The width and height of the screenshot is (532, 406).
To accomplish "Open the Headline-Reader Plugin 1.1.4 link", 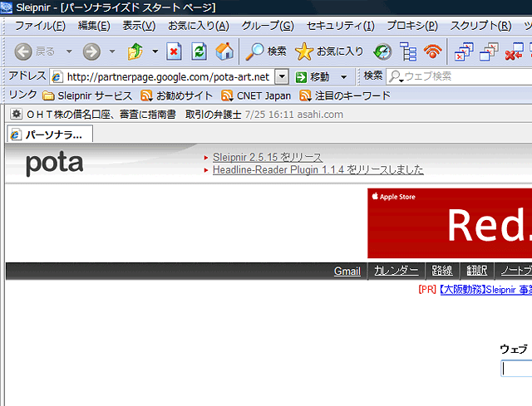I will coord(318,169).
